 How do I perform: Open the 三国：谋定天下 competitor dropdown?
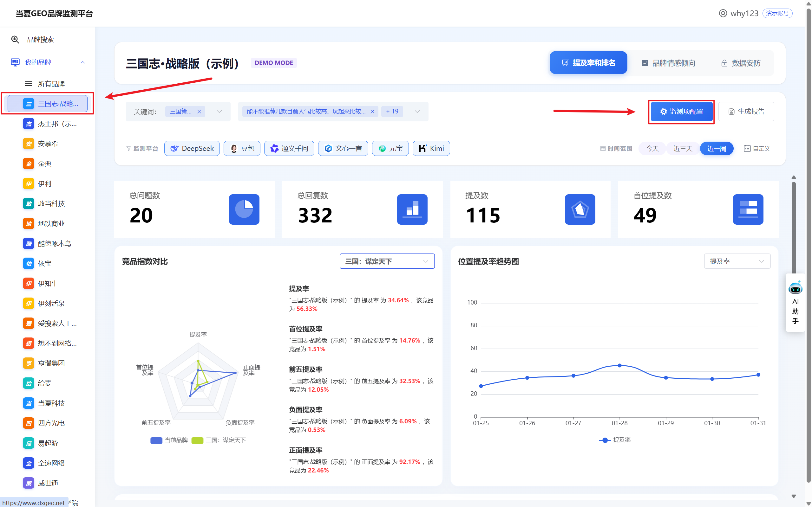(387, 261)
